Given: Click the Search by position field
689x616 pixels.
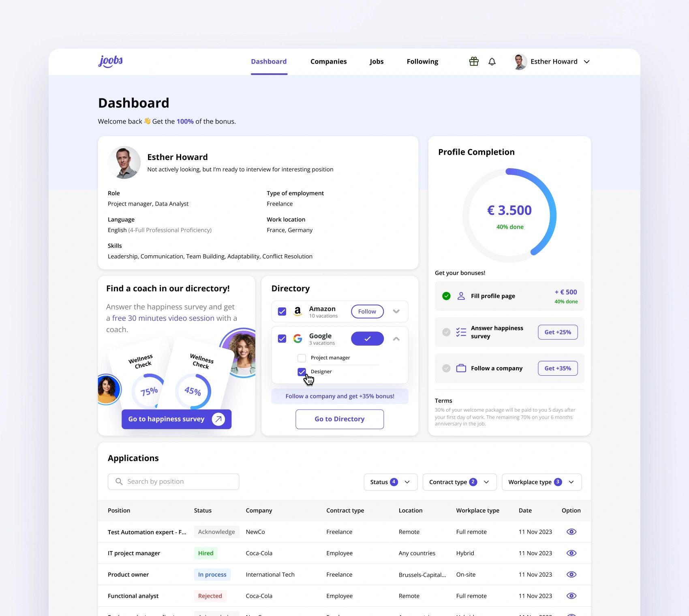Looking at the screenshot, I should pos(173,481).
